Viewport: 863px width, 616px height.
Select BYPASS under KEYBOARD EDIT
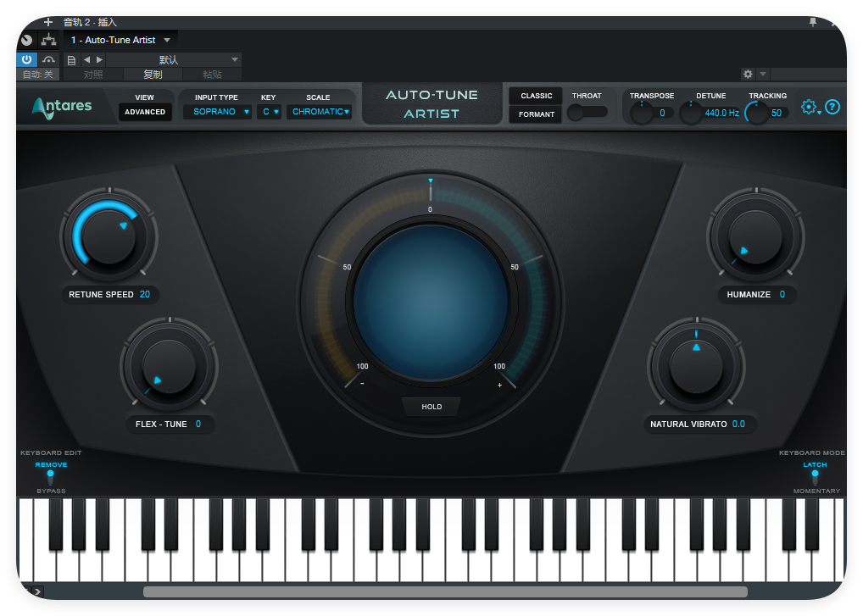tap(51, 491)
